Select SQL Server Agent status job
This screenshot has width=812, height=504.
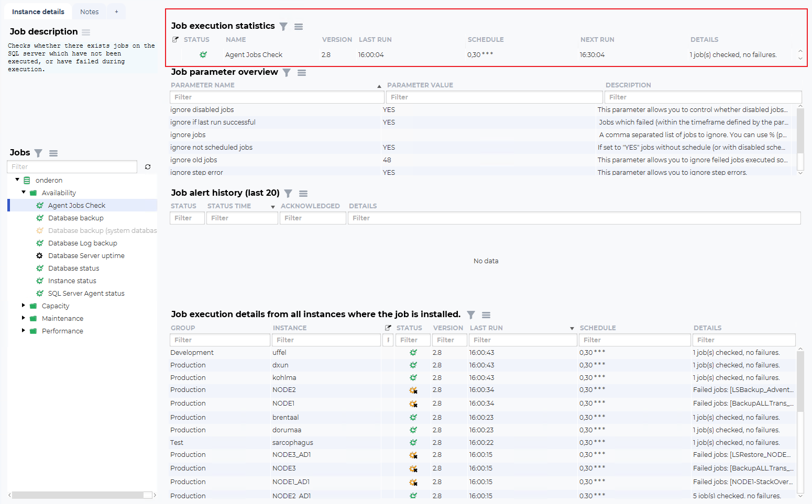click(x=86, y=294)
